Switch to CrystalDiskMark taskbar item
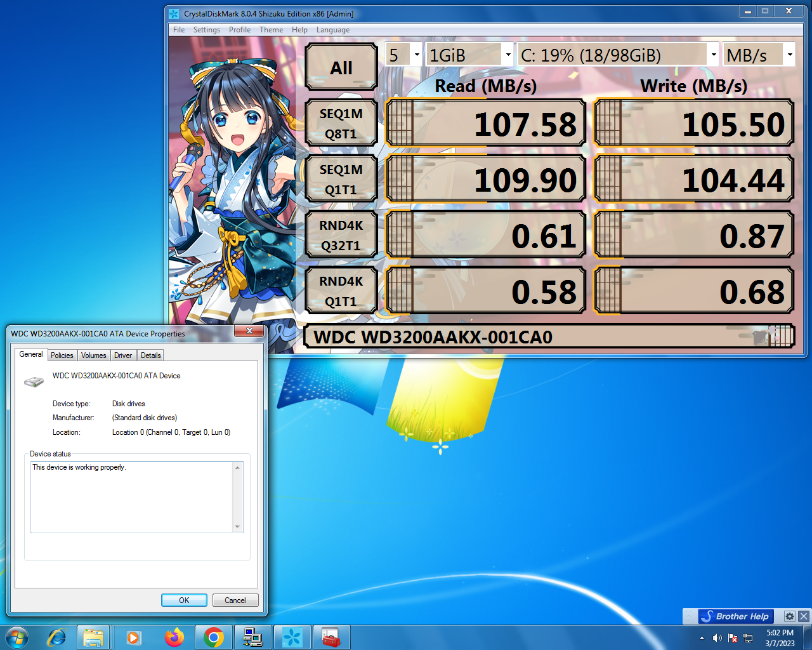812x650 pixels. click(x=292, y=637)
